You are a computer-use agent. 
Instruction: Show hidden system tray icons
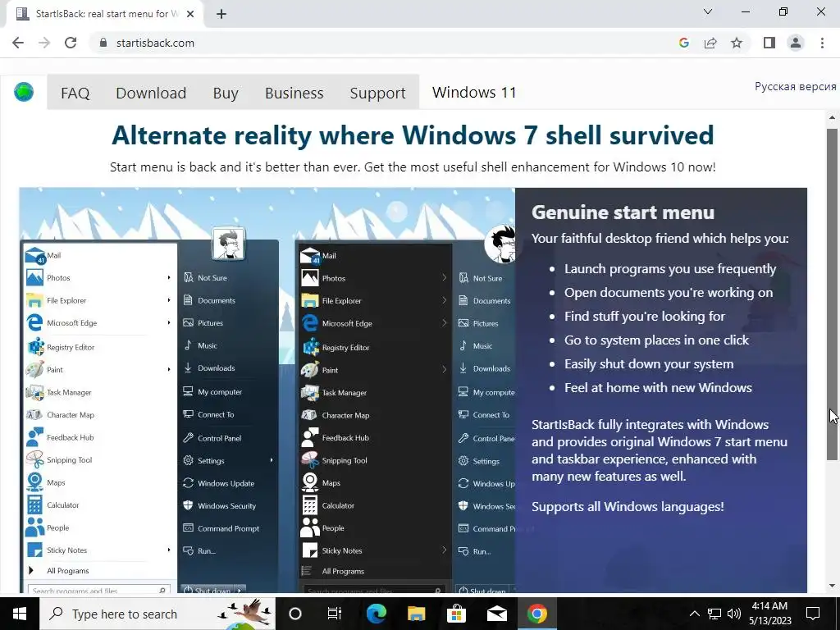[694, 614]
